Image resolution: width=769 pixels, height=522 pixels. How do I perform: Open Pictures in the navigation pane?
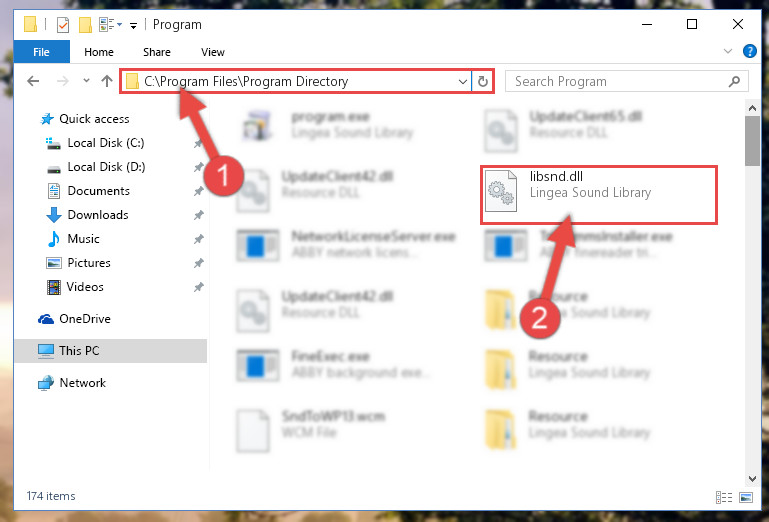89,263
